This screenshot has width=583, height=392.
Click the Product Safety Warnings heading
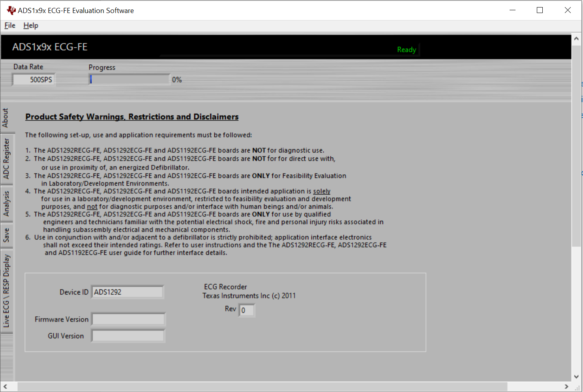(x=132, y=117)
